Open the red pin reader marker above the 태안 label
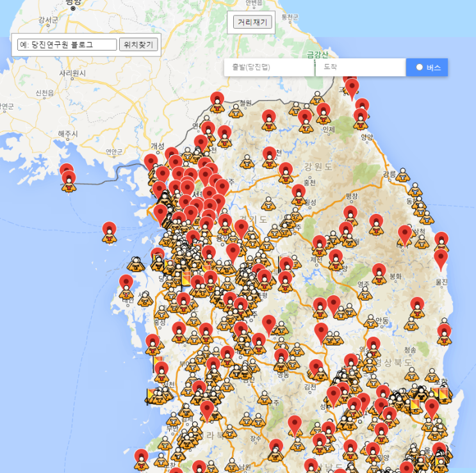The height and width of the screenshot is (473, 476). [x=126, y=287]
